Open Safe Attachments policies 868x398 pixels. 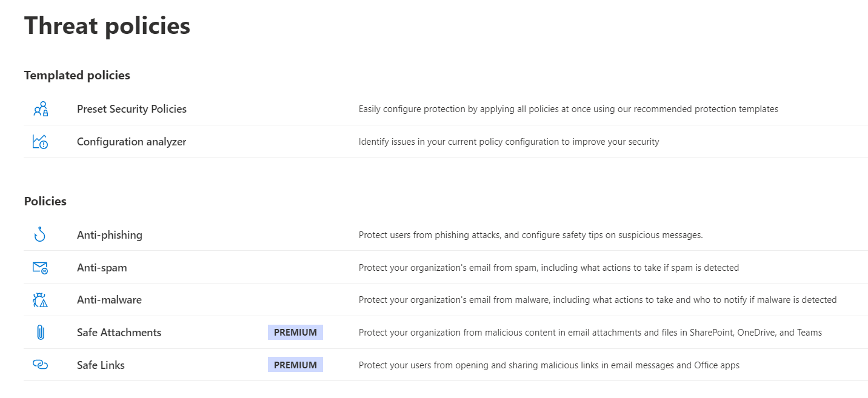[119, 333]
